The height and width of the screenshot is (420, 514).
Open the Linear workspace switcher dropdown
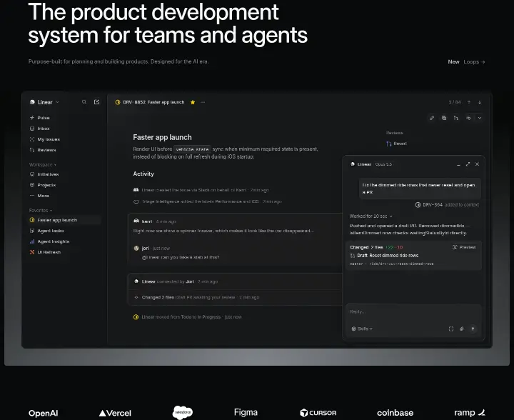coord(44,102)
